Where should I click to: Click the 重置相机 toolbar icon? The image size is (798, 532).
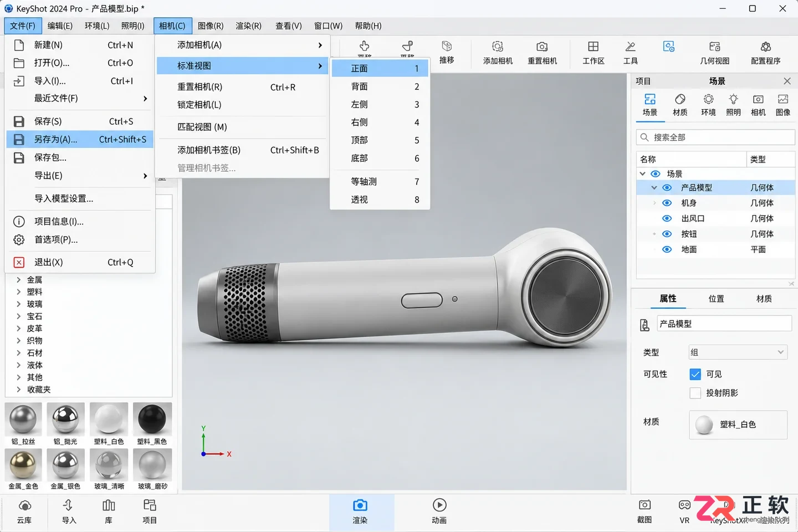coord(542,47)
